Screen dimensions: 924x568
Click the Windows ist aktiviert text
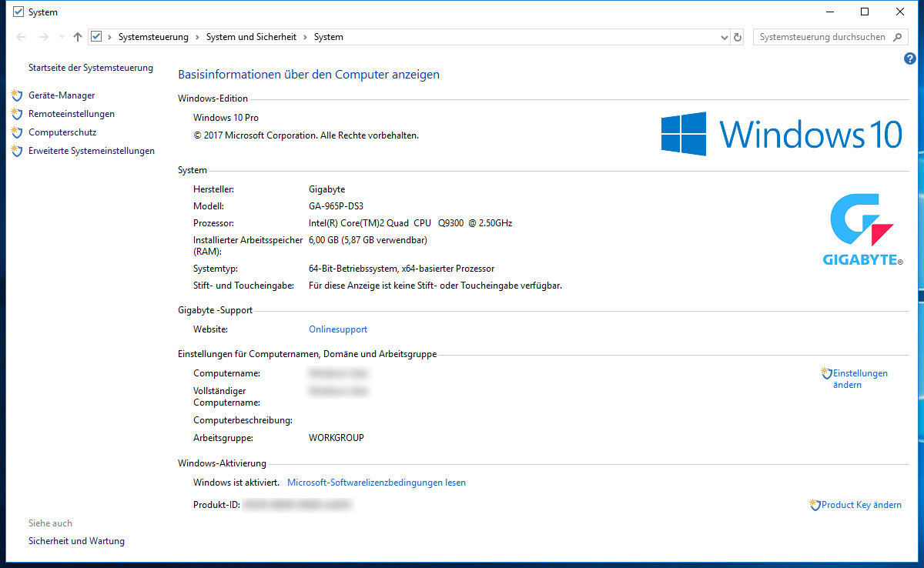(x=236, y=483)
